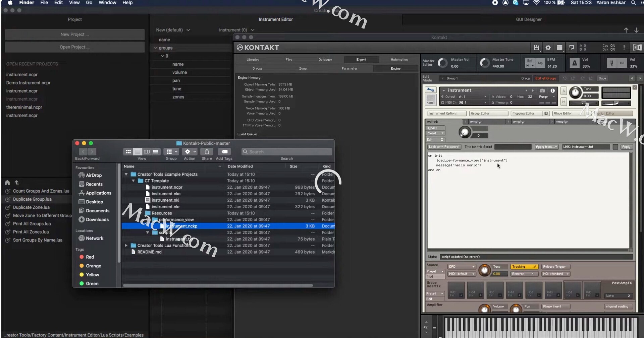Switch Finder to list view
Screen dimensions: 644x338
tap(138, 152)
